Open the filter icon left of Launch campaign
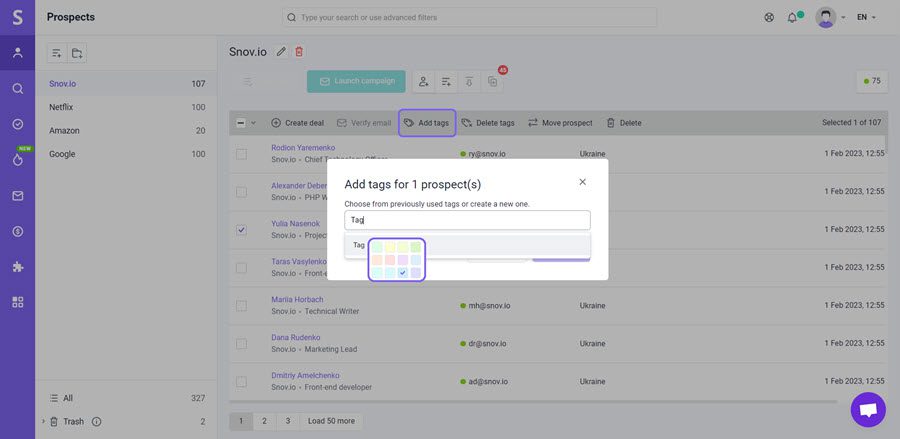This screenshot has width=900, height=439. tap(248, 81)
